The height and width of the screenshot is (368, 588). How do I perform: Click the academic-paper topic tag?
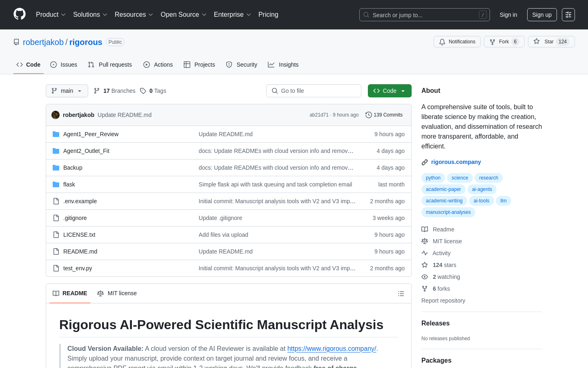click(x=443, y=189)
